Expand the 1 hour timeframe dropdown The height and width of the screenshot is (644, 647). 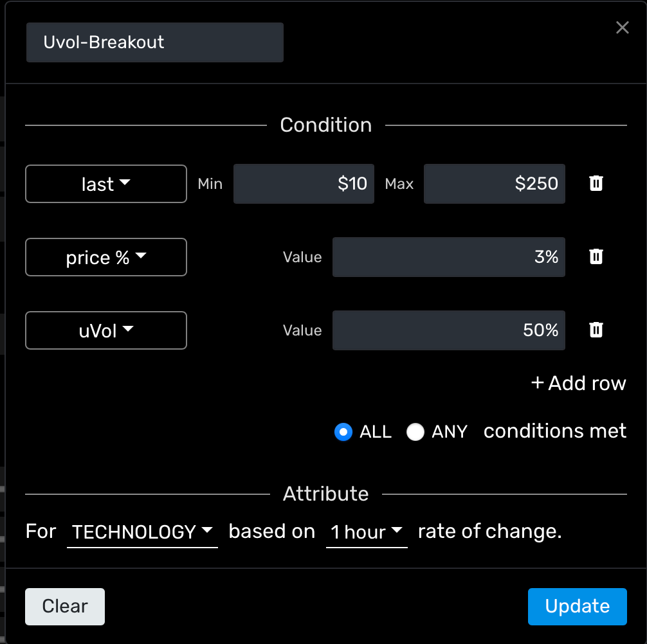coord(367,532)
